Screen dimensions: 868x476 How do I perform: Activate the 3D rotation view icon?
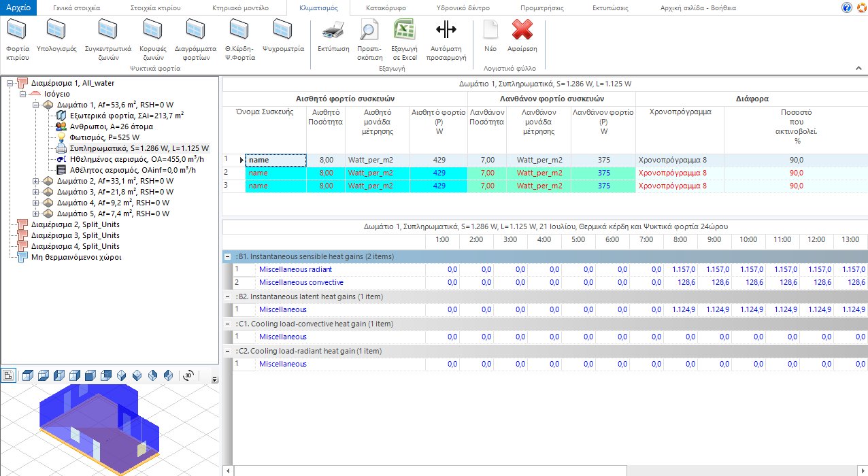coord(190,375)
